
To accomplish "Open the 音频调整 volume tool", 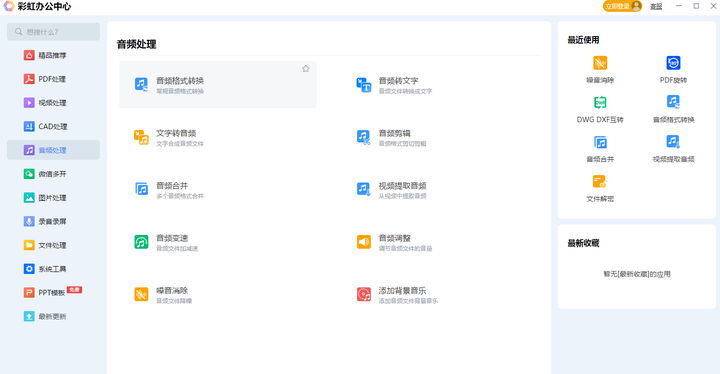I will pos(394,242).
